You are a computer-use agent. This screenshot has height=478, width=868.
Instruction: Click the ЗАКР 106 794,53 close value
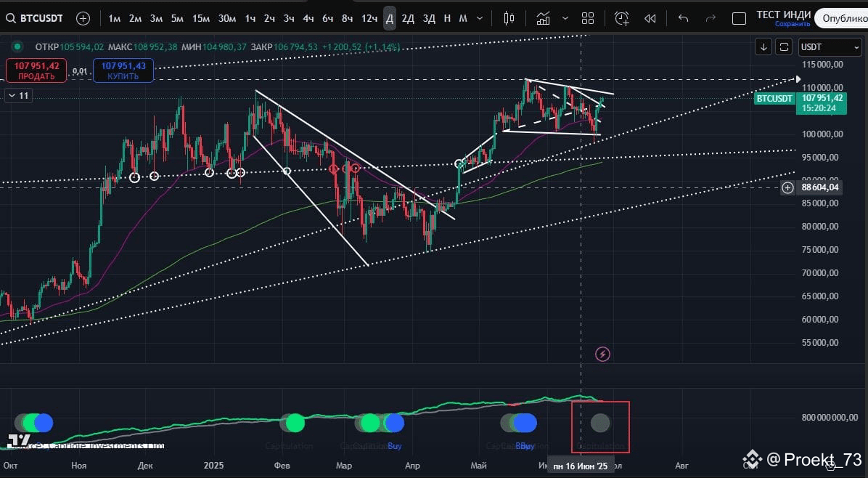(x=284, y=47)
